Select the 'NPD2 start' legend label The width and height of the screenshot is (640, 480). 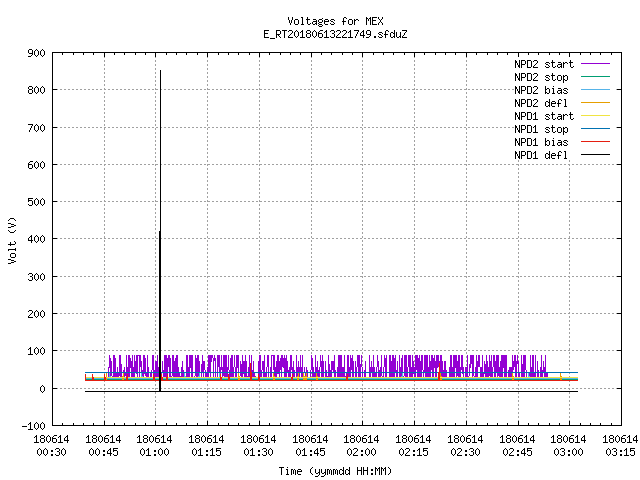click(x=544, y=64)
